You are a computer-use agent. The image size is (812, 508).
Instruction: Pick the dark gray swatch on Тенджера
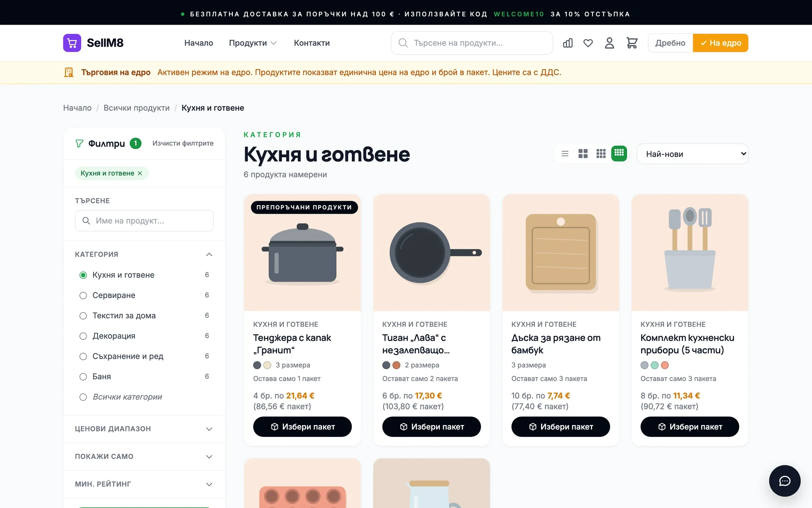tap(257, 365)
